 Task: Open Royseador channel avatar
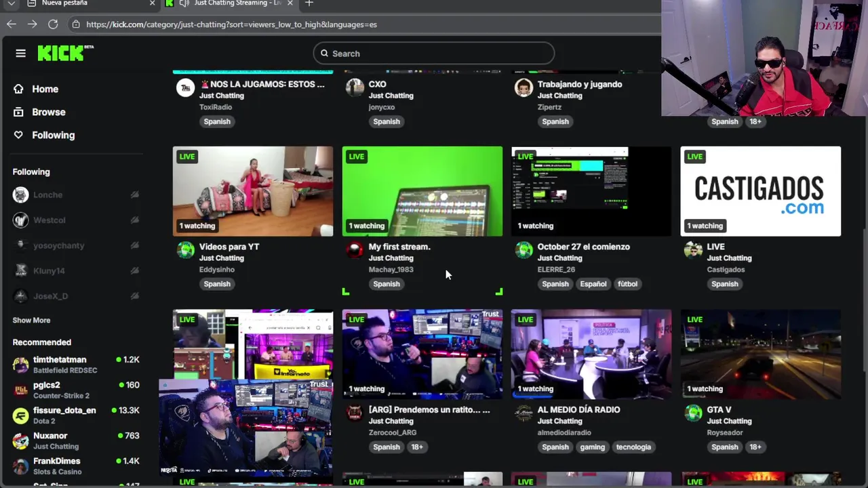(693, 413)
